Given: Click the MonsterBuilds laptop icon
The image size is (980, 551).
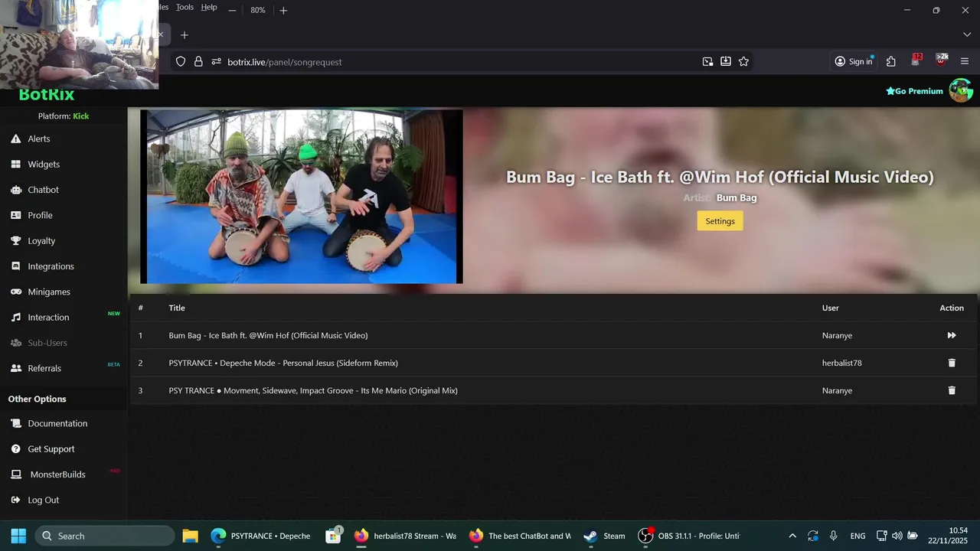Looking at the screenshot, I should [x=15, y=474].
